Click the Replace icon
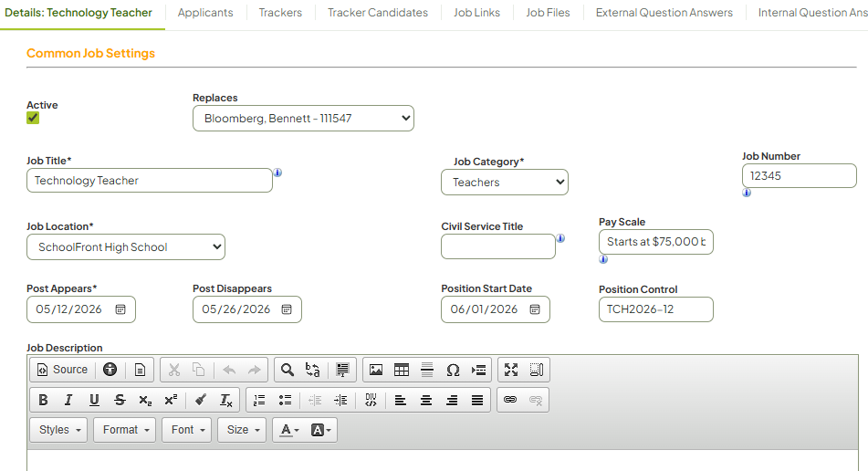This screenshot has width=868, height=471. [x=313, y=370]
